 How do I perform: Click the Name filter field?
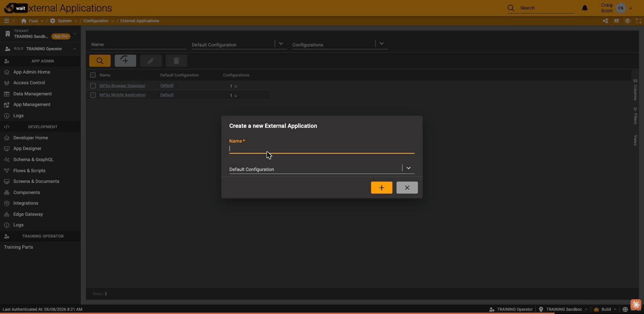[x=139, y=44]
